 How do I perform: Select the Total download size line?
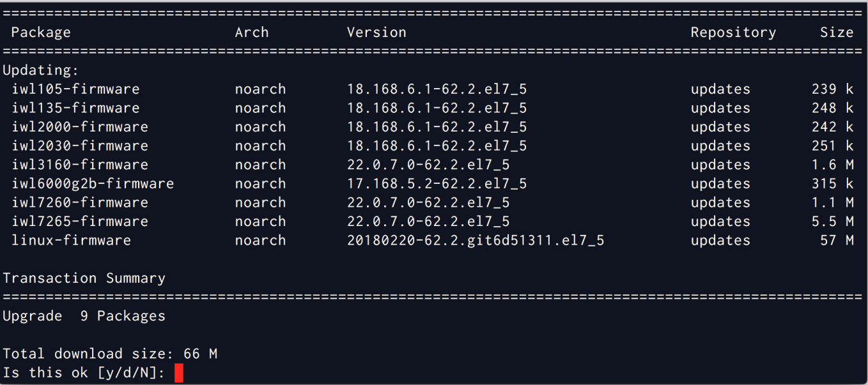[111, 353]
